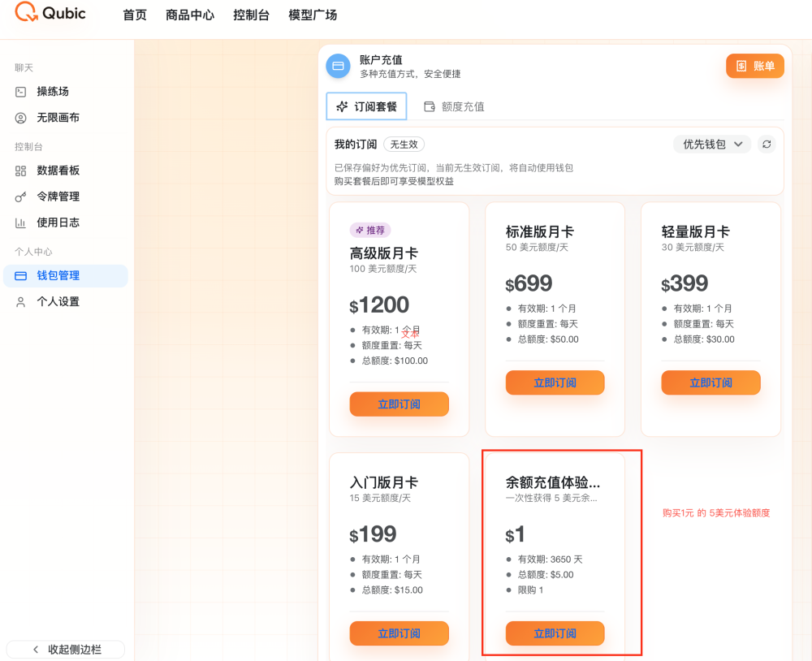Click 总额度: $30.00 text
Screen dimensions: 812x661
[704, 339]
